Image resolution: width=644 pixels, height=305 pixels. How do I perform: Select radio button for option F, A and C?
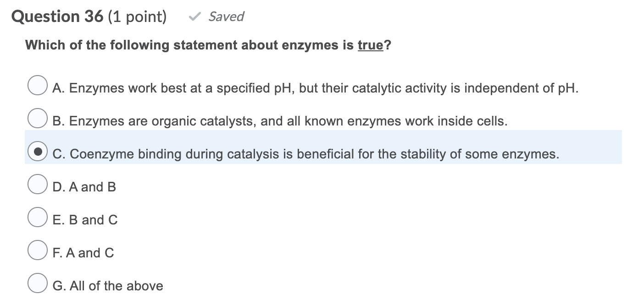click(x=37, y=250)
